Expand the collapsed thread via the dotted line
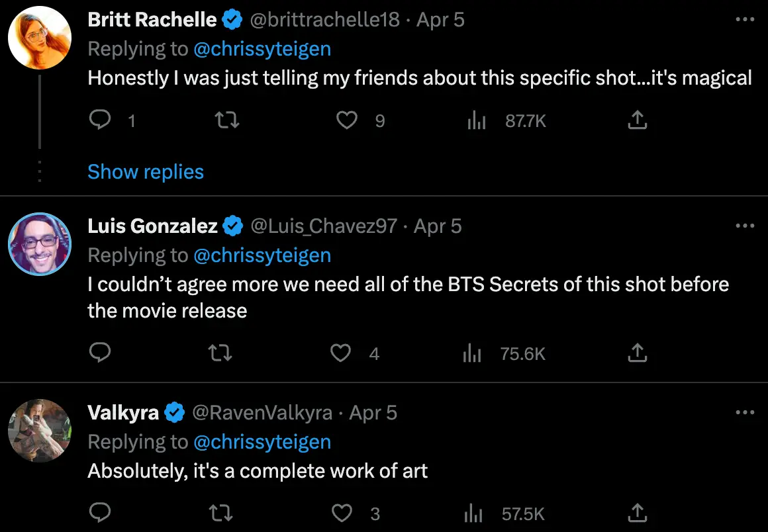Screen dimensions: 768x532 (40, 170)
